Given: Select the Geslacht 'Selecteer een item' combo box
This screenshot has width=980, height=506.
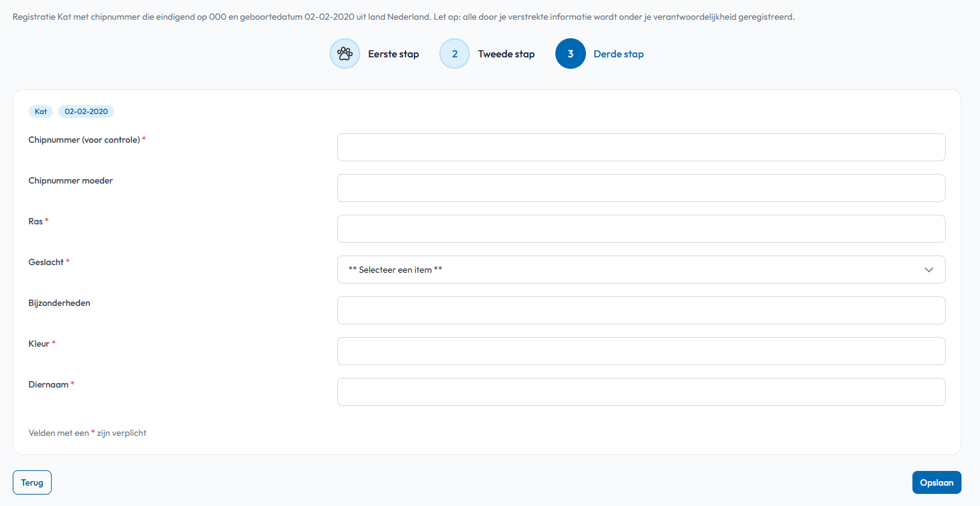Looking at the screenshot, I should (x=640, y=270).
